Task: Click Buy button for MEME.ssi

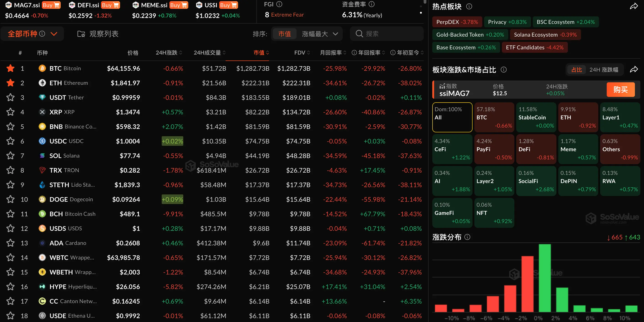Action: coord(179,5)
